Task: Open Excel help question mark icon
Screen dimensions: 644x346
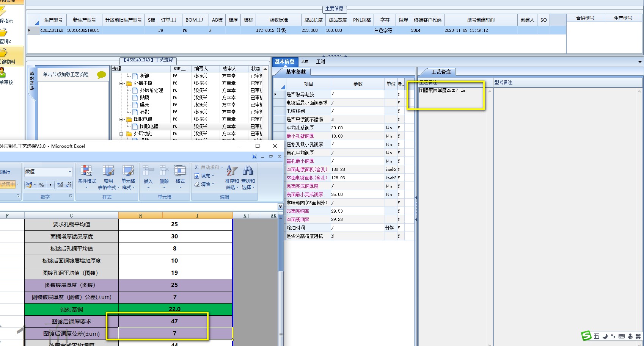Action: [254, 157]
